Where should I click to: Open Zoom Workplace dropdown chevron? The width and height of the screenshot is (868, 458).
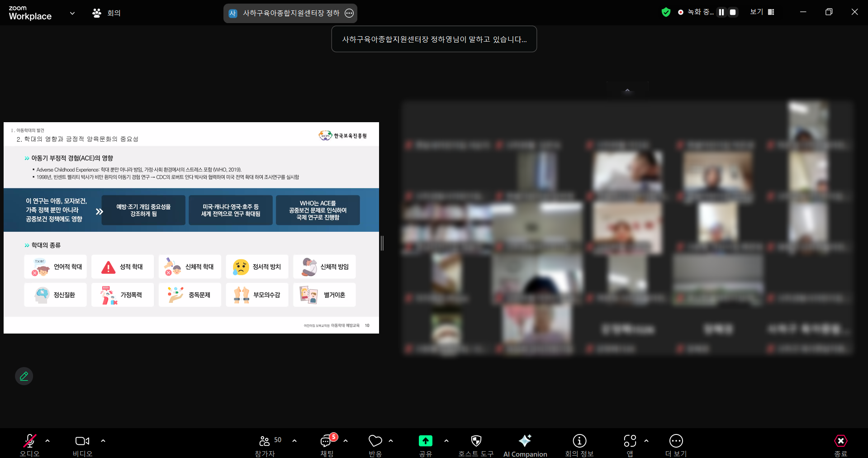72,13
